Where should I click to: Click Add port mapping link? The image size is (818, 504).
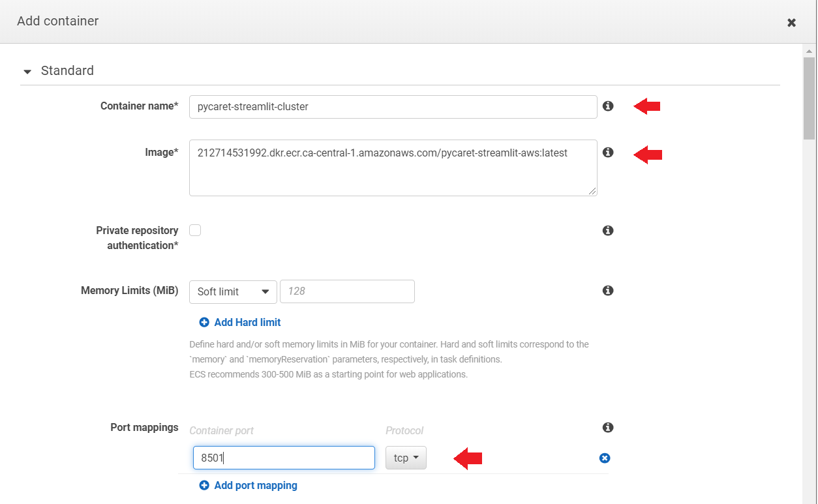coord(256,485)
